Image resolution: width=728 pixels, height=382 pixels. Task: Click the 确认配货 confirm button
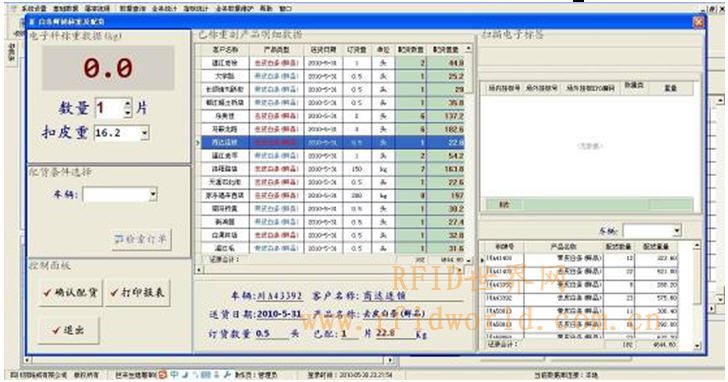[70, 293]
